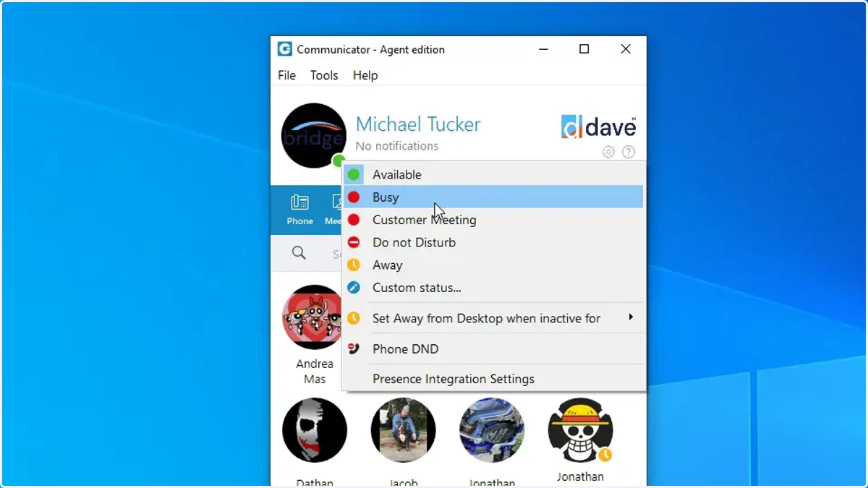Maximize the Communicator window
The height and width of the screenshot is (488, 868).
pyautogui.click(x=584, y=49)
